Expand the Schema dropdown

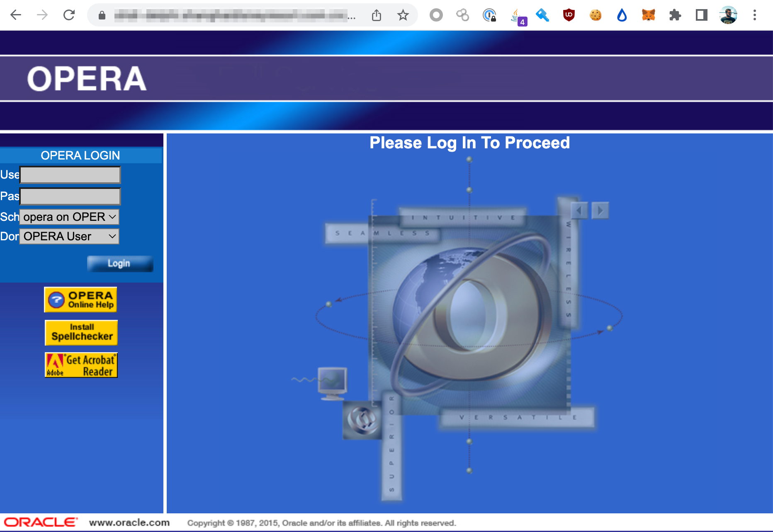69,217
